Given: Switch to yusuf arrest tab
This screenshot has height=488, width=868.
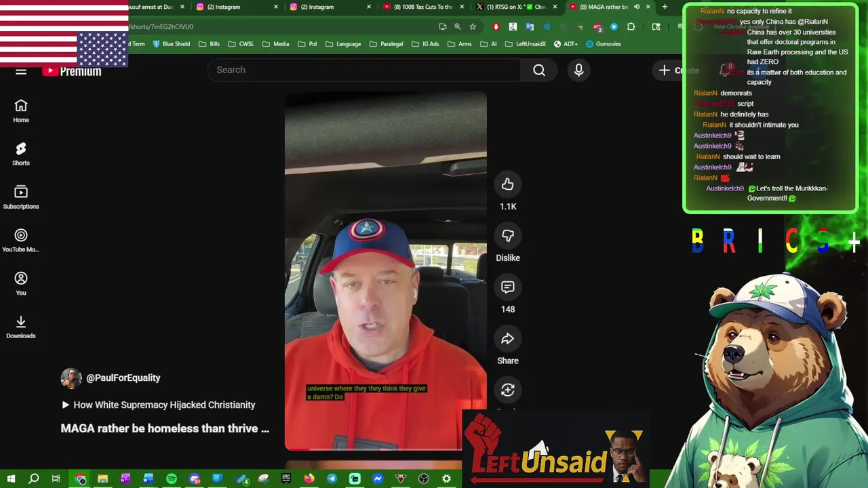Looking at the screenshot, I should tap(157, 7).
